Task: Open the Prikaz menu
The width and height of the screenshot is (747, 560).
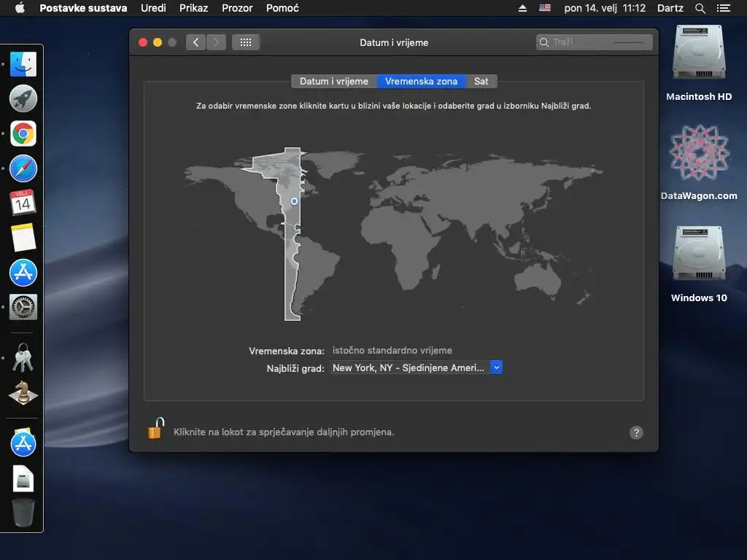Action: 193,8
